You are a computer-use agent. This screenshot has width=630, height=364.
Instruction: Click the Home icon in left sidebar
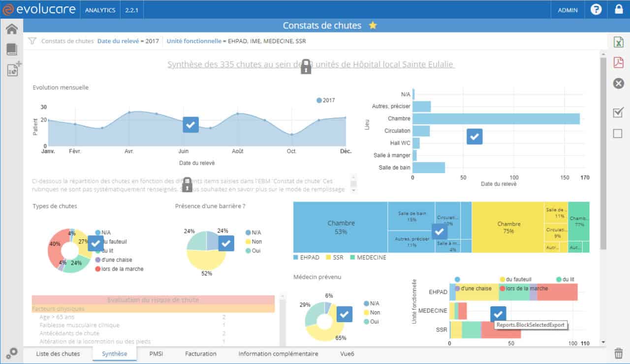(x=12, y=29)
